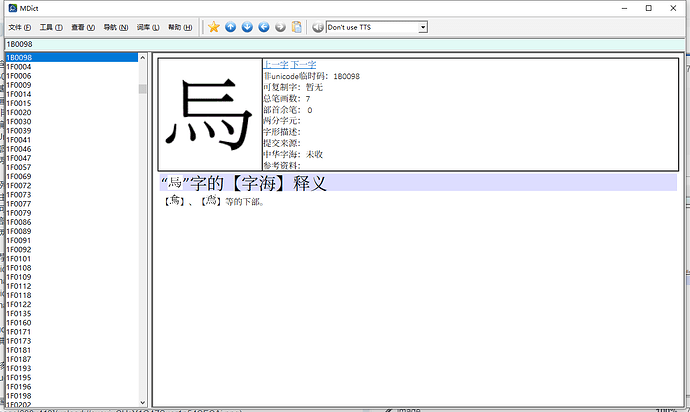Follow the 上一字 link
Viewport: 690px width, 412px height.
coord(275,65)
